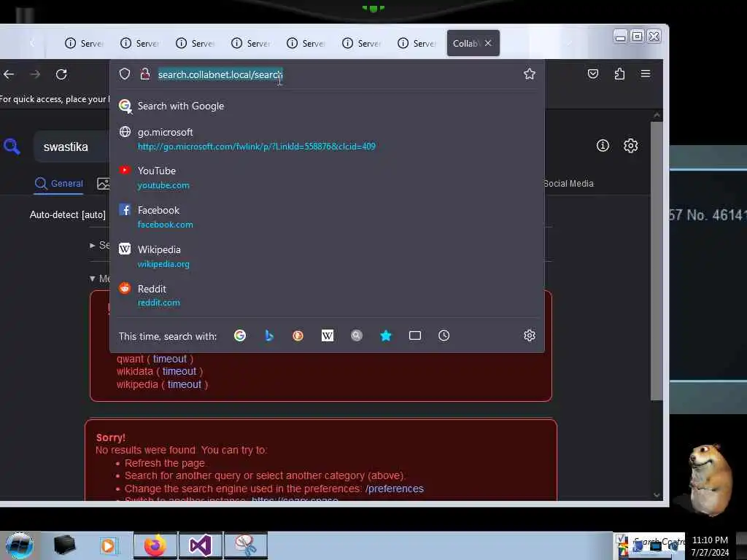Open the Wikipedia suggestion
The image size is (747, 560).
click(x=327, y=256)
